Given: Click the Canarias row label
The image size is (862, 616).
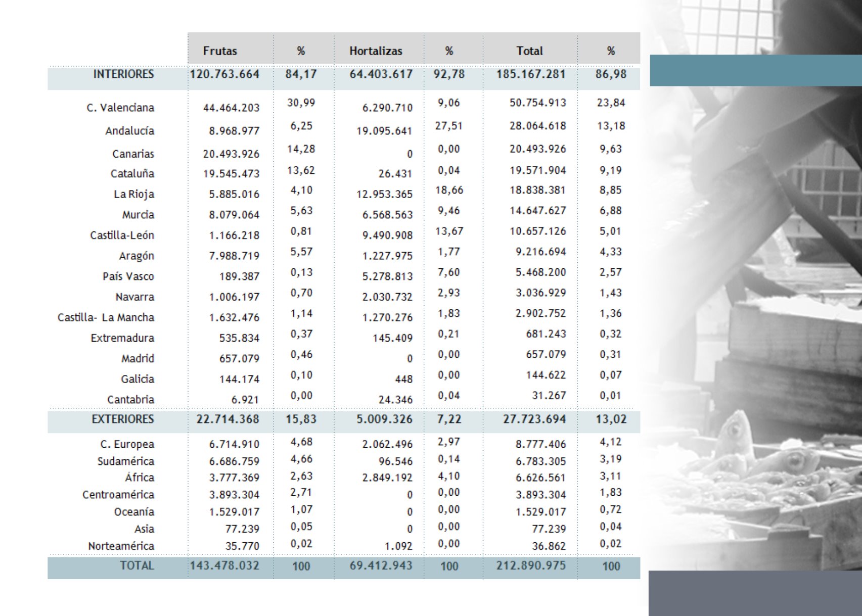Looking at the screenshot, I should [x=133, y=154].
